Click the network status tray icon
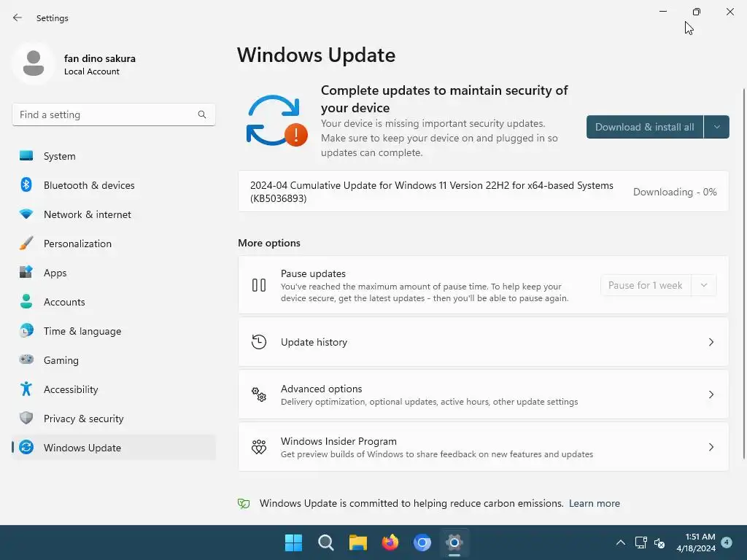The height and width of the screenshot is (560, 747). 640,542
